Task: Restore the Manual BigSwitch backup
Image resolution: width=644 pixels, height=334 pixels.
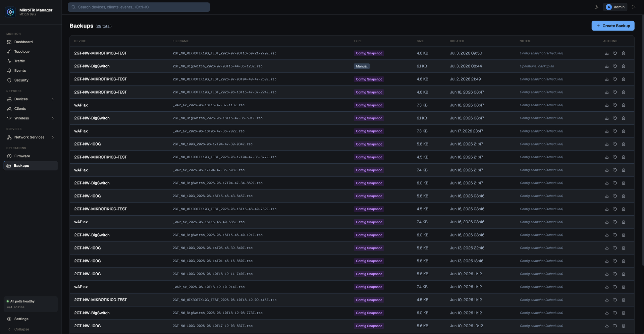Action: pos(615,66)
